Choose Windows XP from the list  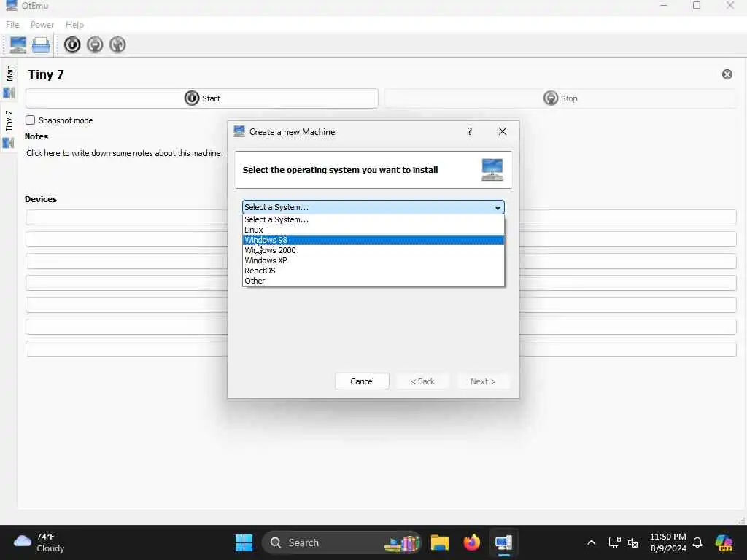pos(373,260)
